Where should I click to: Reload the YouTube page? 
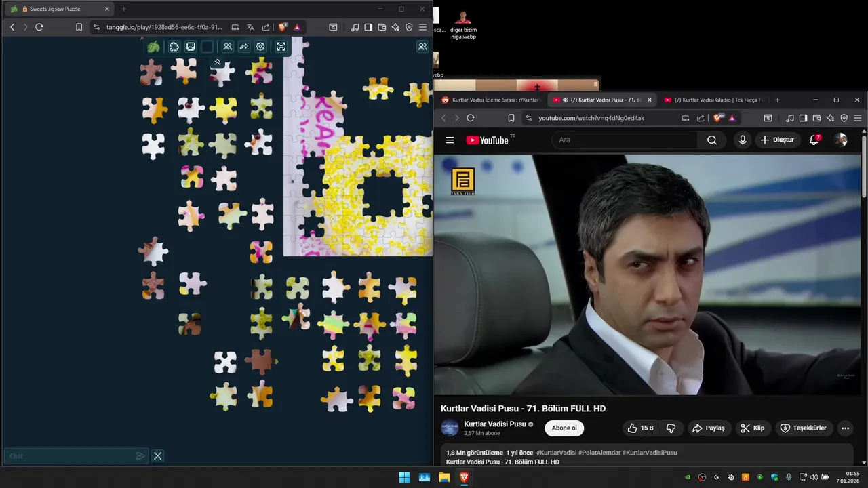click(471, 118)
